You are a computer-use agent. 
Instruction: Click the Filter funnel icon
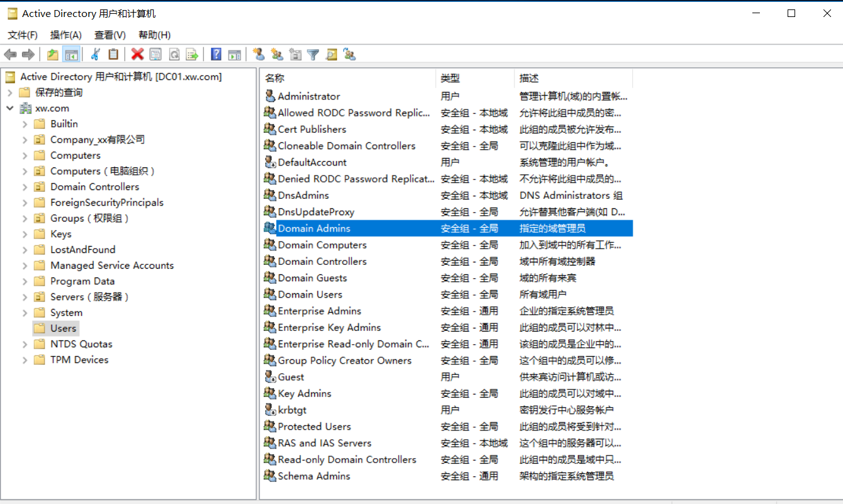click(313, 55)
